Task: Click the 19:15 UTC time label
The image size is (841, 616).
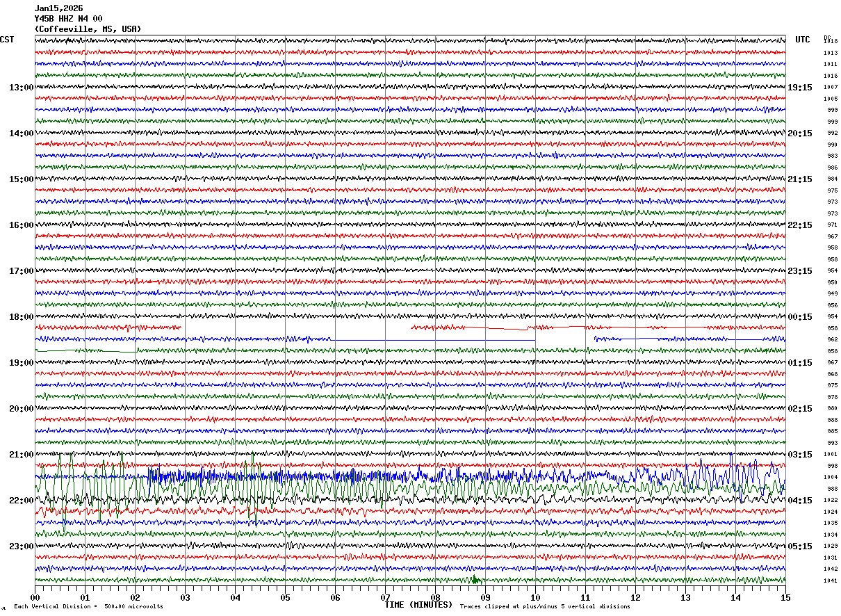Action: (x=800, y=88)
